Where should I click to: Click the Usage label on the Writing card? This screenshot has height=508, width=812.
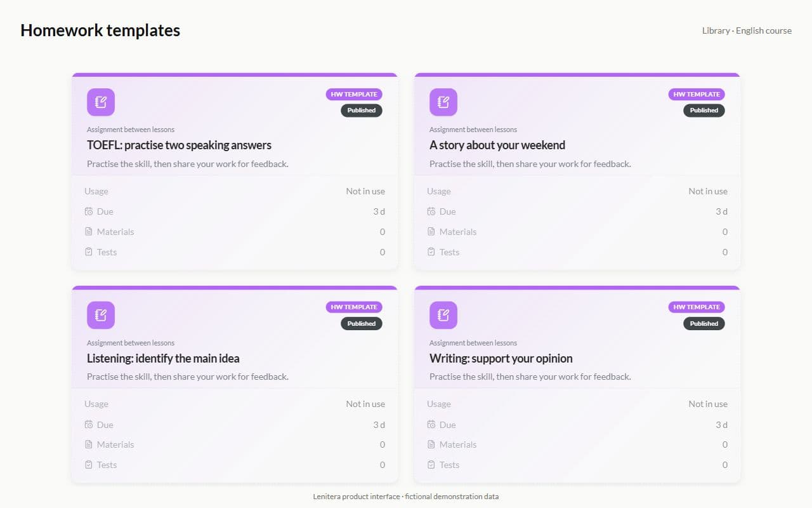coord(439,404)
